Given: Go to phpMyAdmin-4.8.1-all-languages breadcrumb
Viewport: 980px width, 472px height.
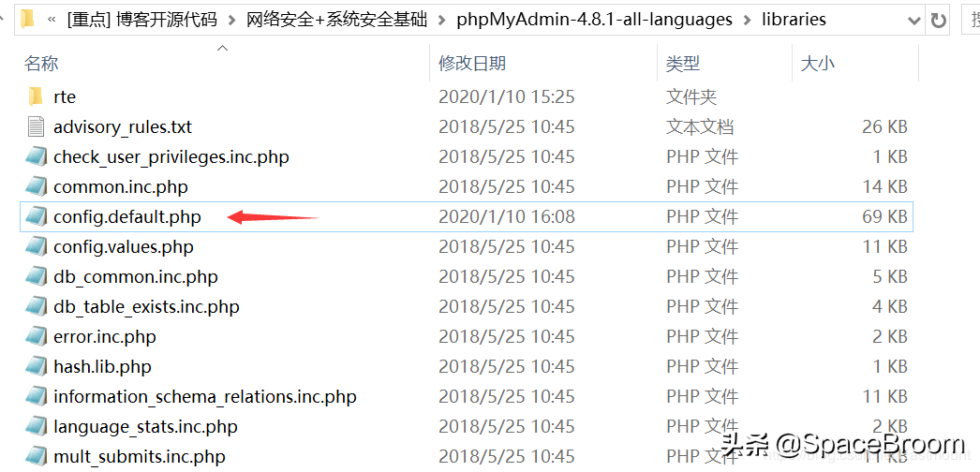Looking at the screenshot, I should [x=594, y=20].
